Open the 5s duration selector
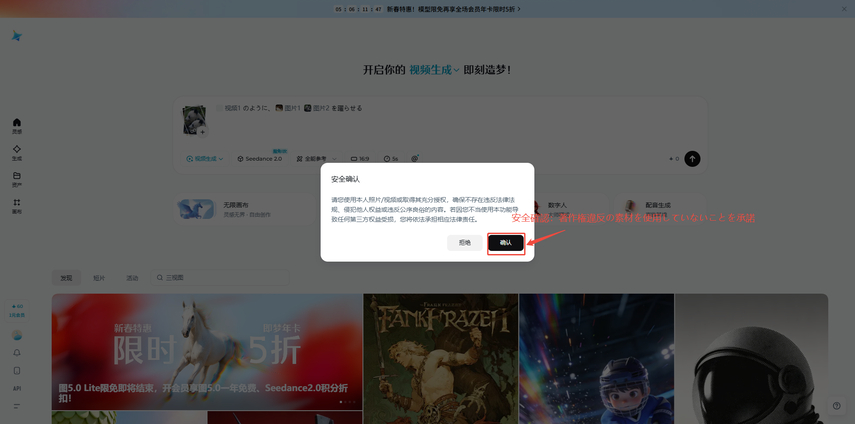 pyautogui.click(x=390, y=159)
